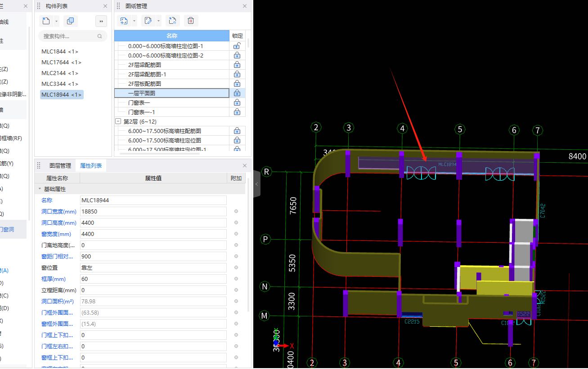Screen dimensions: 588x369
Task: Toggle lock icon for 2F层板配筋图
Action: pyautogui.click(x=237, y=84)
